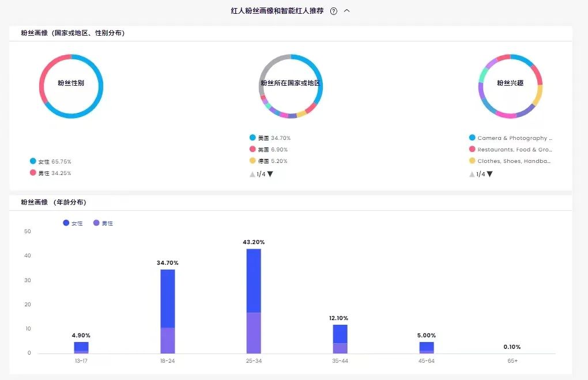Go to previous page of the country legend
This screenshot has width=588, height=380.
[252, 174]
